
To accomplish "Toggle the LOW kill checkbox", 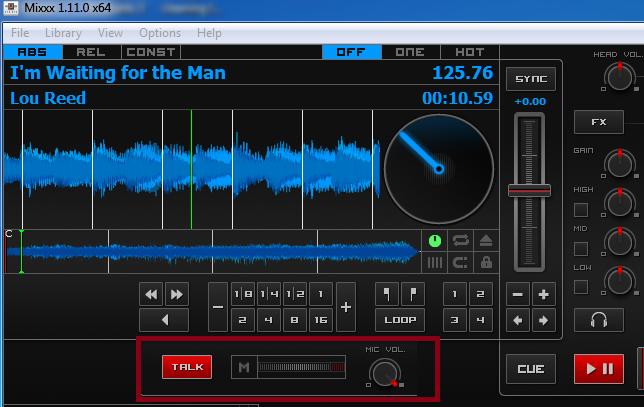I will click(x=581, y=287).
